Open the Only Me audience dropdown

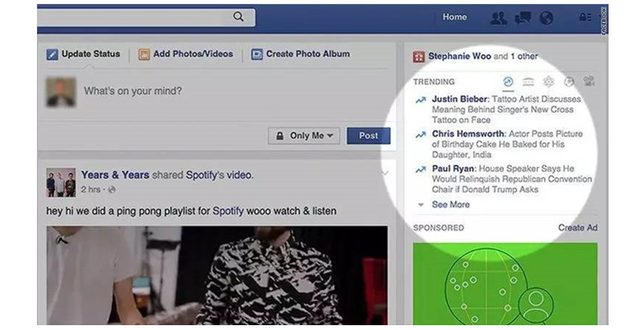tap(304, 136)
